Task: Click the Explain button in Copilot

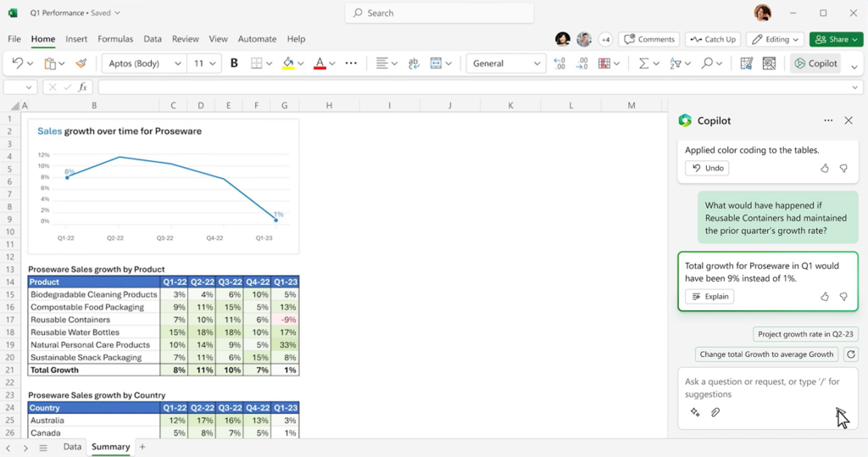Action: pyautogui.click(x=709, y=297)
